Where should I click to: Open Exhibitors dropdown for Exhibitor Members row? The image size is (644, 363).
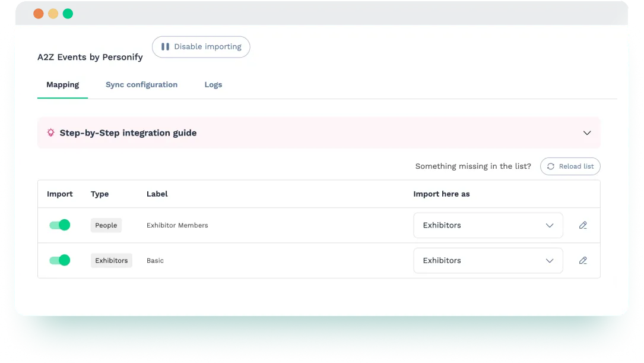click(488, 225)
